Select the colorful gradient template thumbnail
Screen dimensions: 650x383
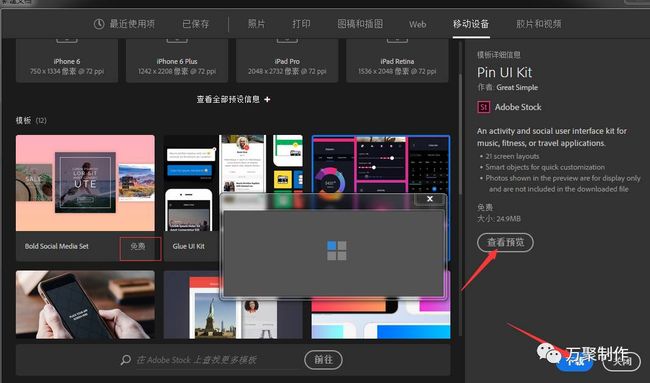point(381,318)
